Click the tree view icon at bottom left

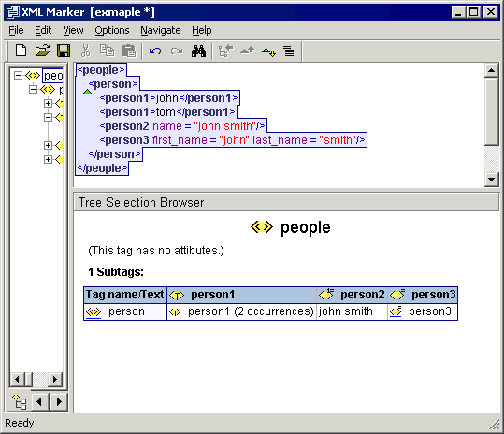pos(19,402)
